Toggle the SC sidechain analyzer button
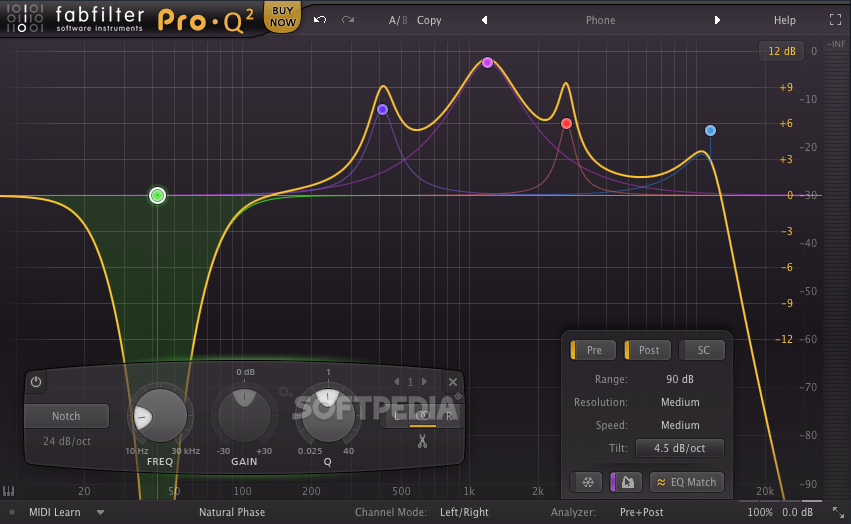Image resolution: width=851 pixels, height=524 pixels. 702,350
